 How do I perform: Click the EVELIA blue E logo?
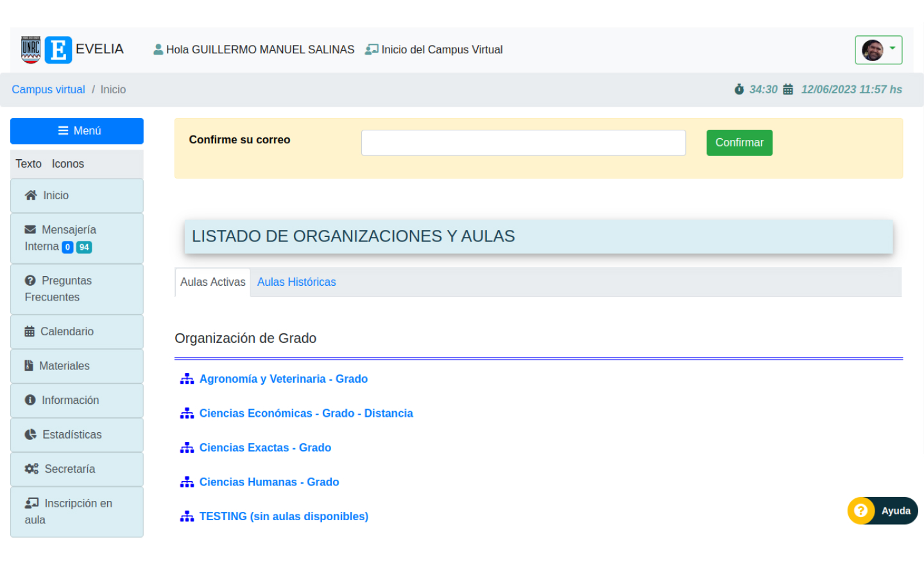(x=58, y=49)
